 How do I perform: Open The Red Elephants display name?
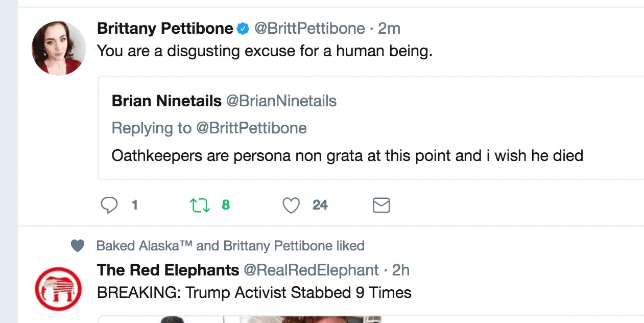pyautogui.click(x=168, y=270)
